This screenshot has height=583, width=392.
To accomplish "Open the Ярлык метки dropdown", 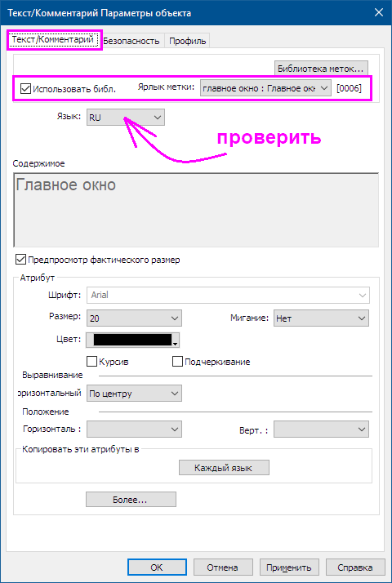I will click(265, 88).
